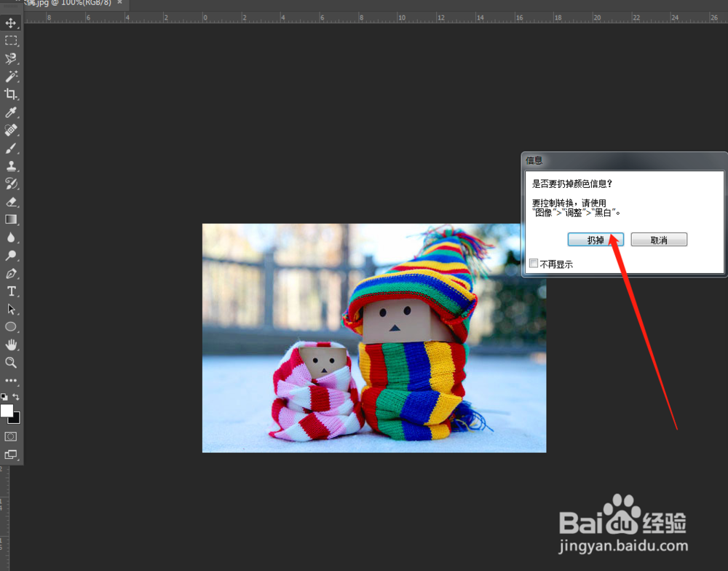The height and width of the screenshot is (571, 728).
Task: Select the Crop tool
Action: click(x=11, y=94)
